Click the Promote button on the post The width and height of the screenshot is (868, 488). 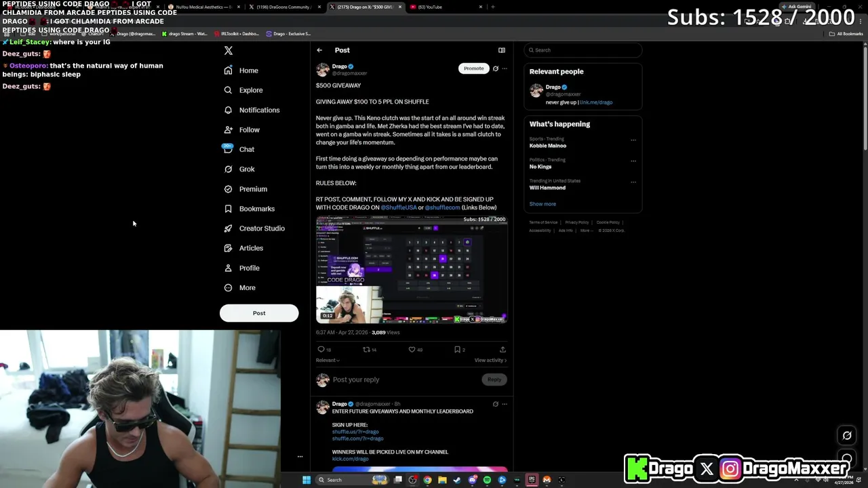[x=474, y=68]
